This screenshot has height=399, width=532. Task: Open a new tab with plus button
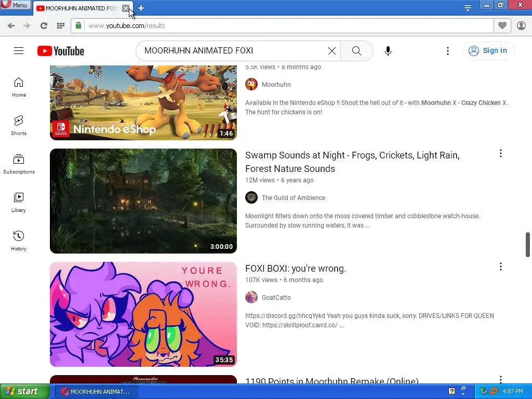pyautogui.click(x=141, y=8)
